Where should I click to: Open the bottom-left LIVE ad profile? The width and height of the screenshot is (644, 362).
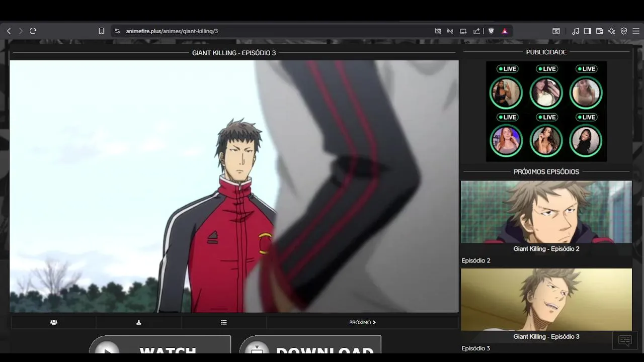pos(506,140)
